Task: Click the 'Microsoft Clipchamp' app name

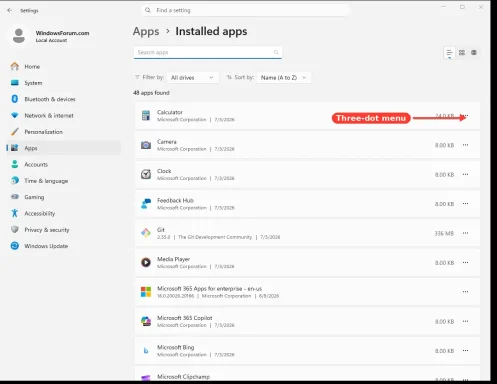Action: 183,377
